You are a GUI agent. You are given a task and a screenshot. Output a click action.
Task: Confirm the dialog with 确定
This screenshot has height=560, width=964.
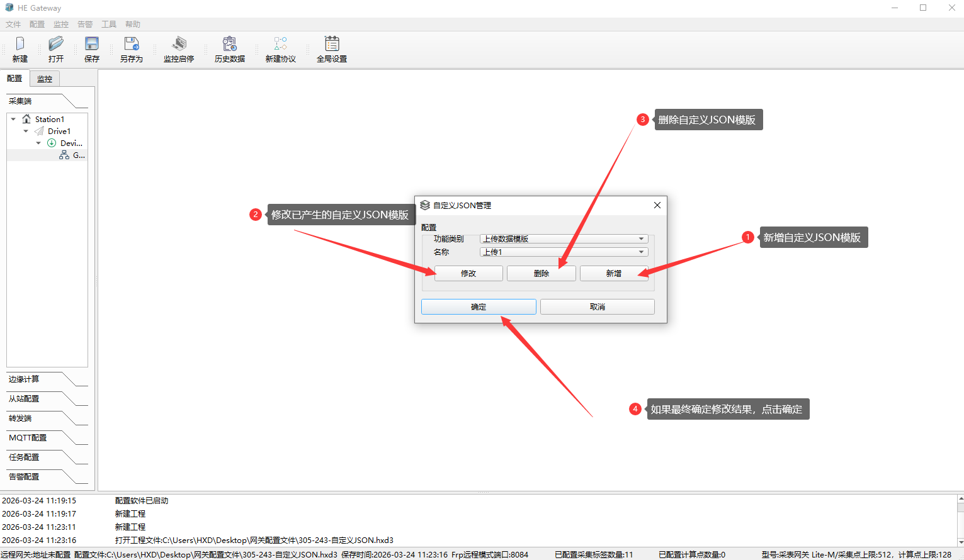(479, 307)
